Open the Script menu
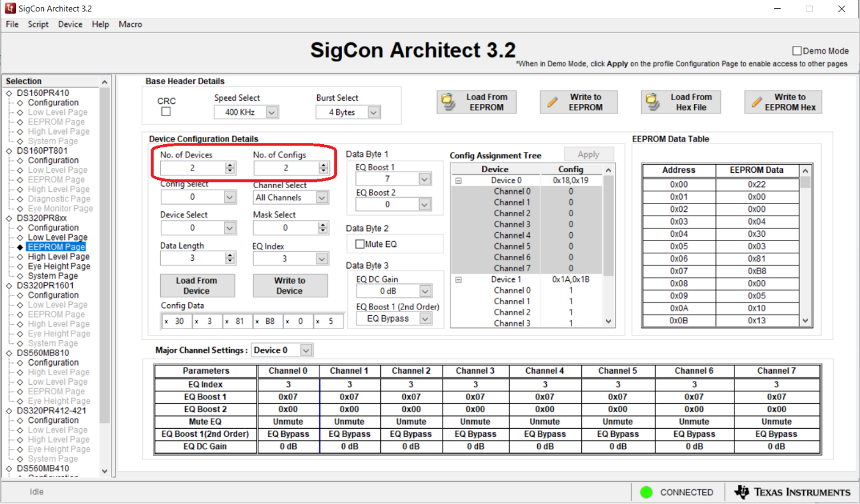 (38, 24)
